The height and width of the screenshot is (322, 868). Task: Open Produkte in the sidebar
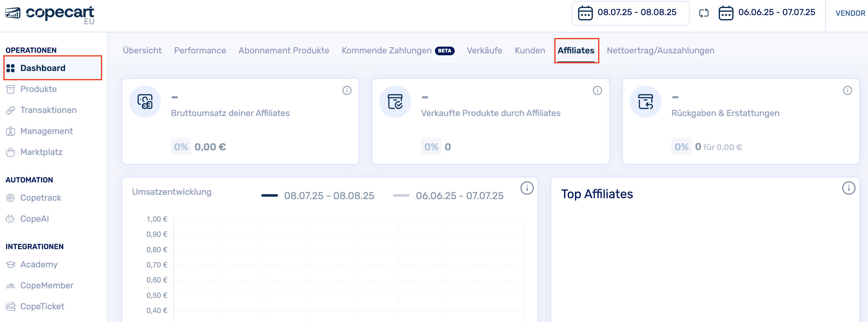pos(39,89)
